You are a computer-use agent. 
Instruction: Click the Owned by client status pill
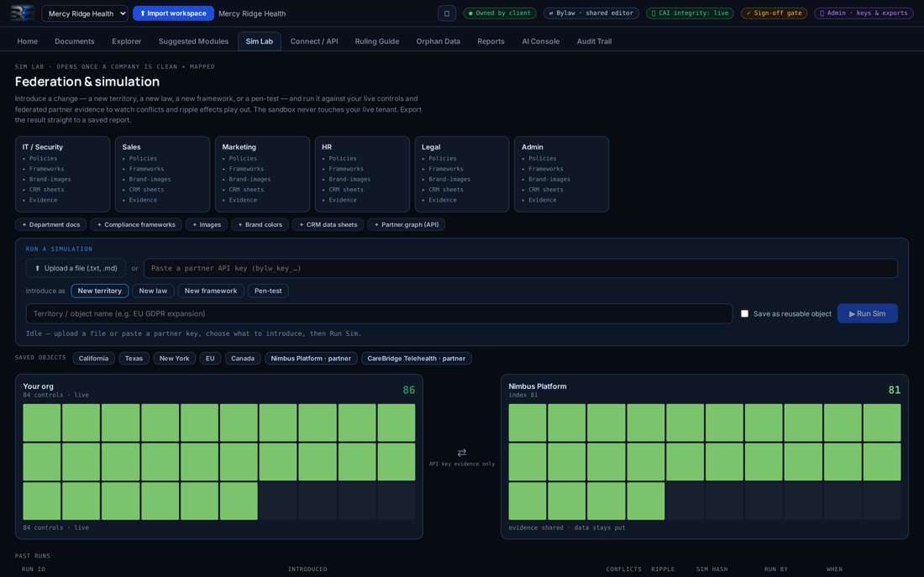[x=499, y=13]
